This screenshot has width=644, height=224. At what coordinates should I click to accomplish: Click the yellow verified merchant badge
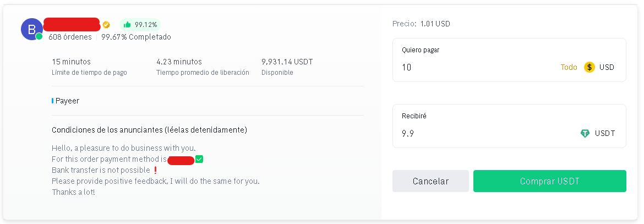click(107, 25)
